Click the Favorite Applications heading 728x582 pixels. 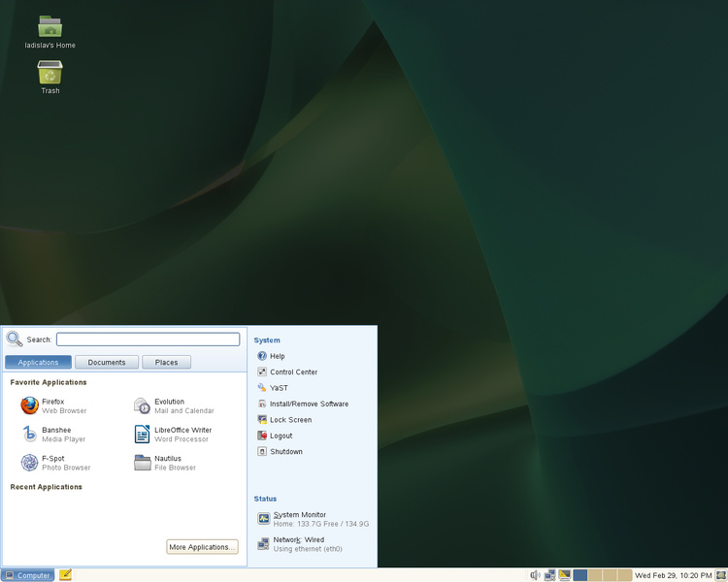pos(49,382)
